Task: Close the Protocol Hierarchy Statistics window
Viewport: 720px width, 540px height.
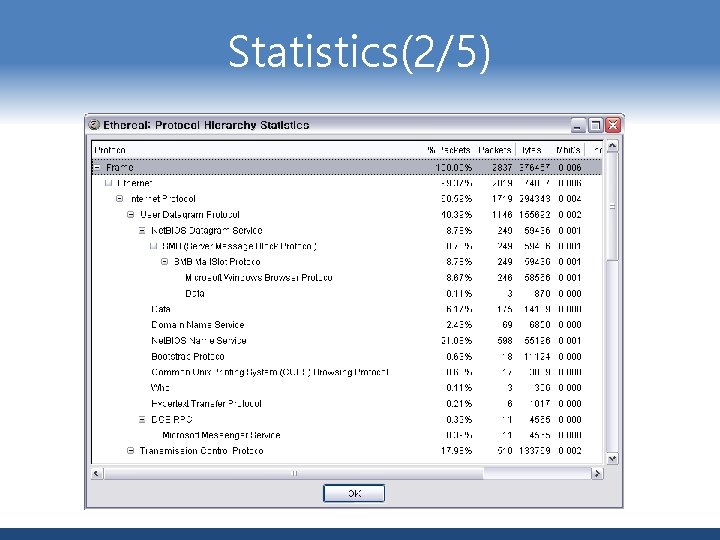Action: 613,125
